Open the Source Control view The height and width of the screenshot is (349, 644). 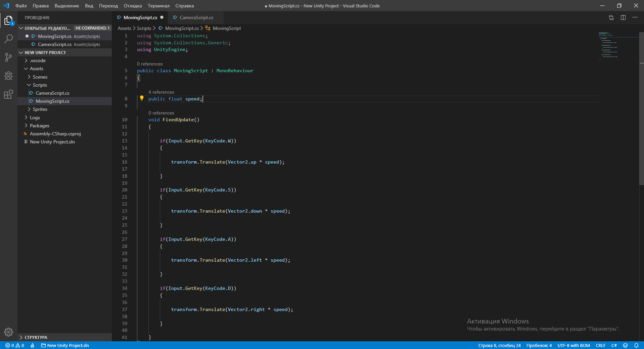8,57
